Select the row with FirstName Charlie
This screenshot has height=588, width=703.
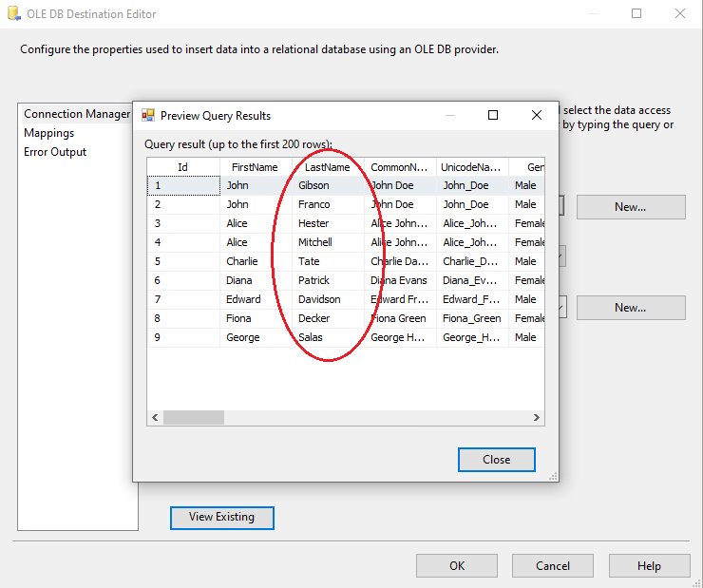[242, 261]
